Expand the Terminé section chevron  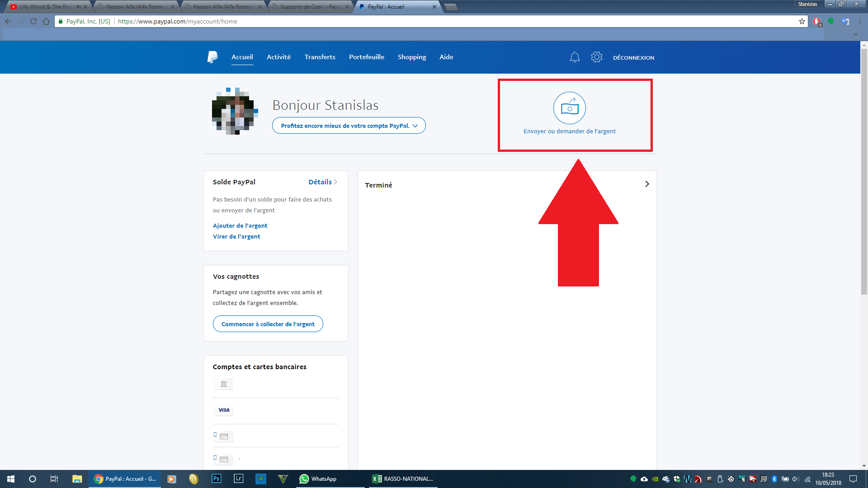click(x=647, y=184)
